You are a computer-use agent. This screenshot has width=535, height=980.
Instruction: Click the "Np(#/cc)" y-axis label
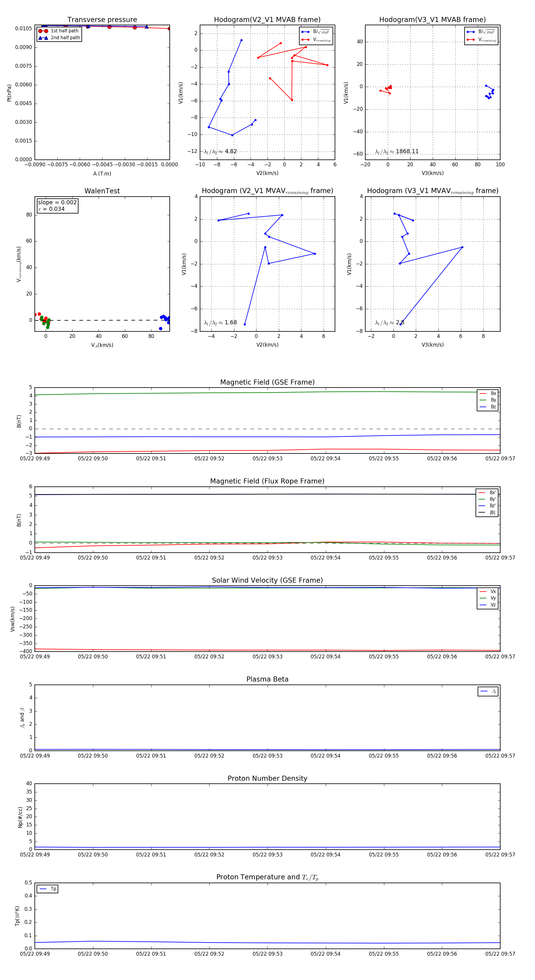pyautogui.click(x=20, y=817)
